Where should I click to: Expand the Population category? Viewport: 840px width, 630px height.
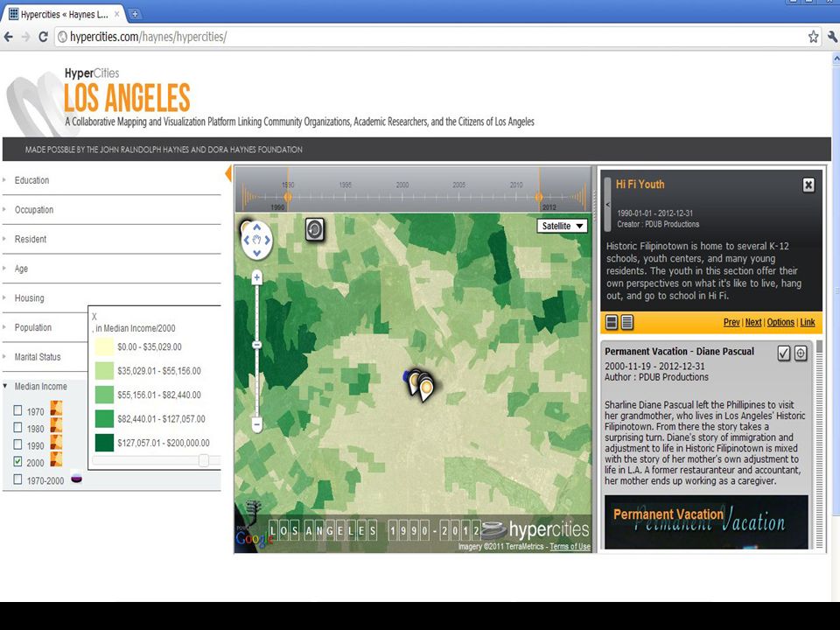point(32,328)
